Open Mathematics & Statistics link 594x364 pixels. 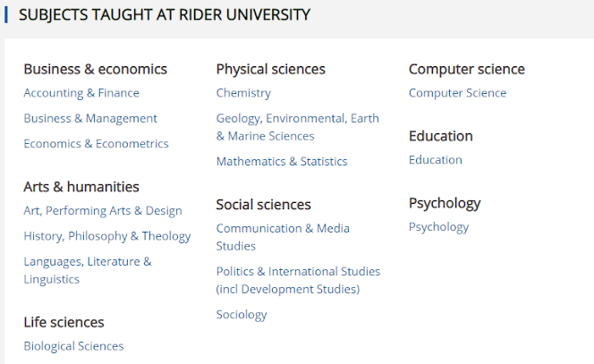(x=282, y=161)
